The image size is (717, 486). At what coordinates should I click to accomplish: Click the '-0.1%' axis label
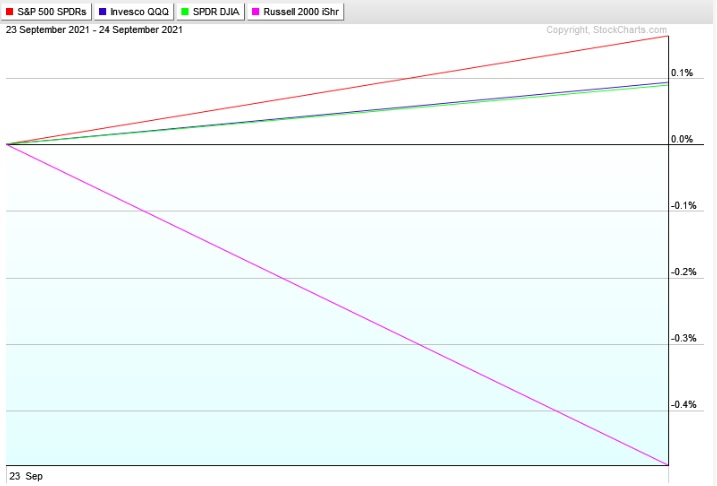(684, 206)
